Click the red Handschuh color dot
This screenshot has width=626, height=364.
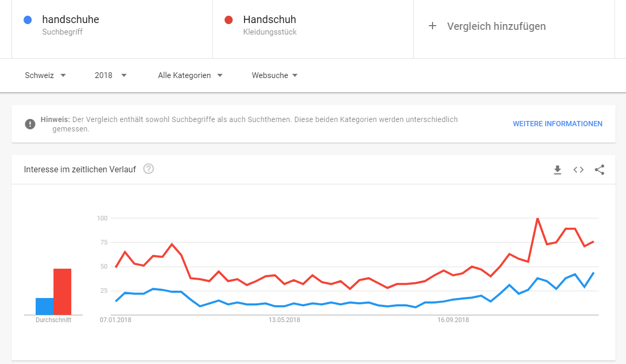pos(229,20)
